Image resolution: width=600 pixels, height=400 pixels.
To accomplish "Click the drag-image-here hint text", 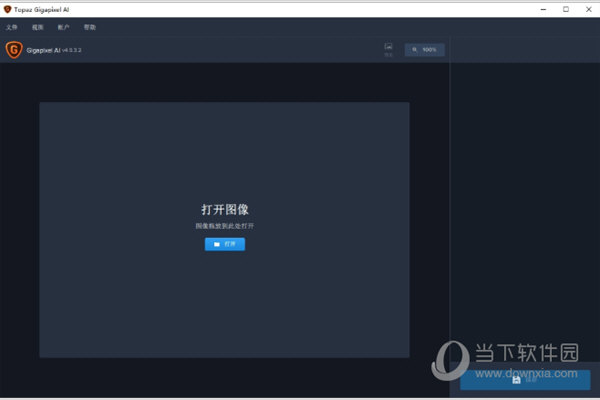I will point(225,226).
